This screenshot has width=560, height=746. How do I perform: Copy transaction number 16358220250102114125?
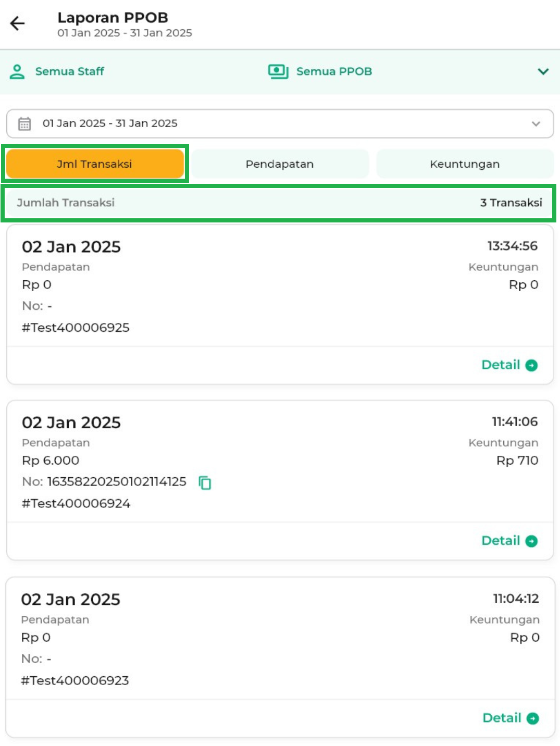205,483
